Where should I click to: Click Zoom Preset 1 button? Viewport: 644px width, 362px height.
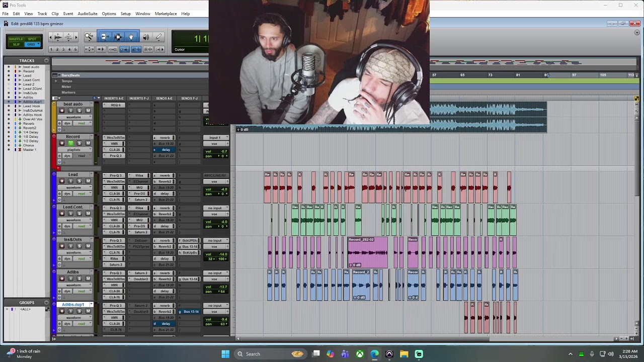pos(51,49)
